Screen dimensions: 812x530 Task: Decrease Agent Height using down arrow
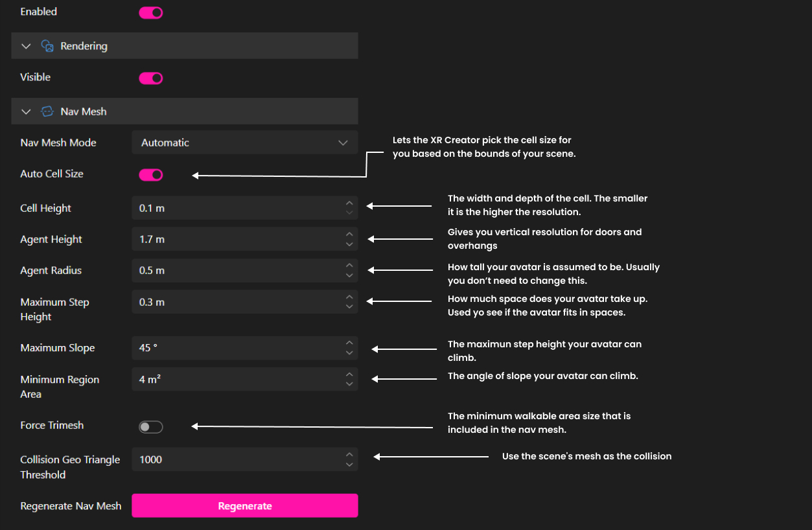point(349,244)
